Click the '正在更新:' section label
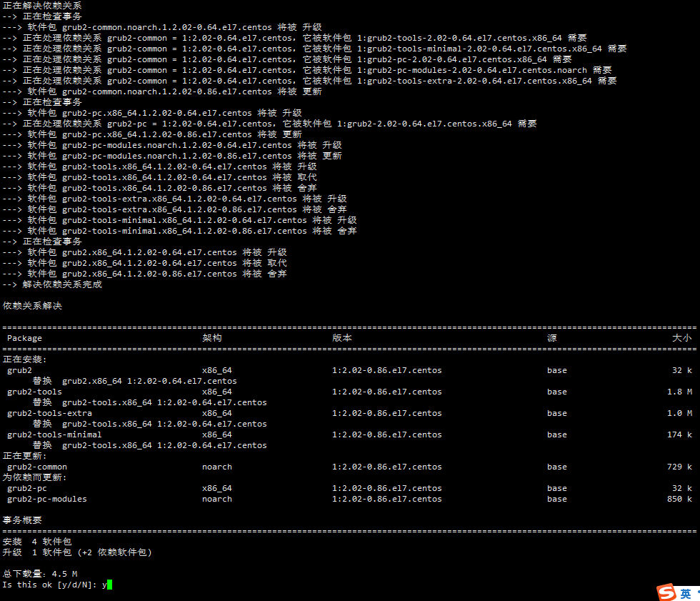Viewport: 700px width, 601px height. tap(24, 456)
